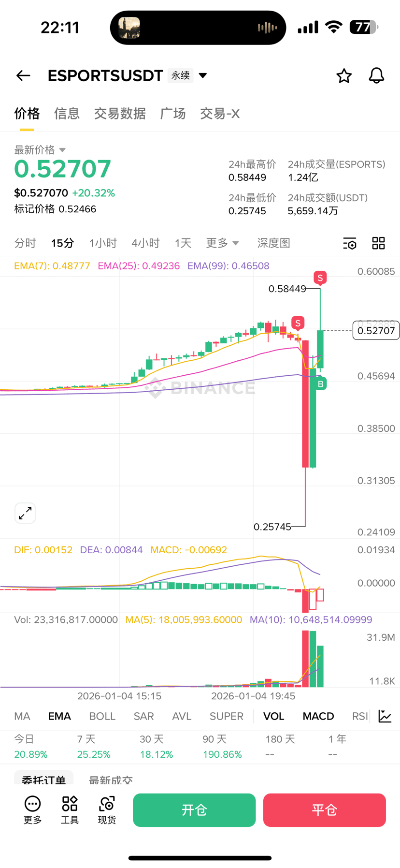This screenshot has width=400, height=868.
Task: Toggle the SUPER indicator
Action: (227, 716)
